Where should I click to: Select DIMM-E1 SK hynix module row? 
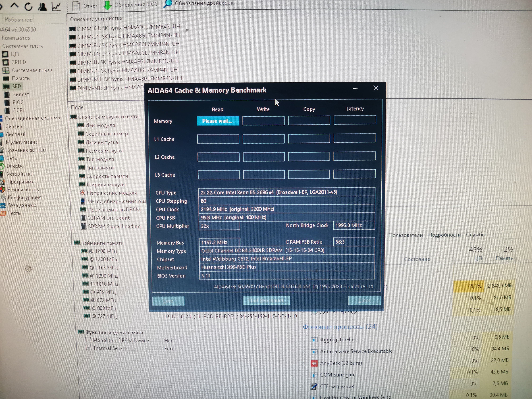pyautogui.click(x=128, y=45)
